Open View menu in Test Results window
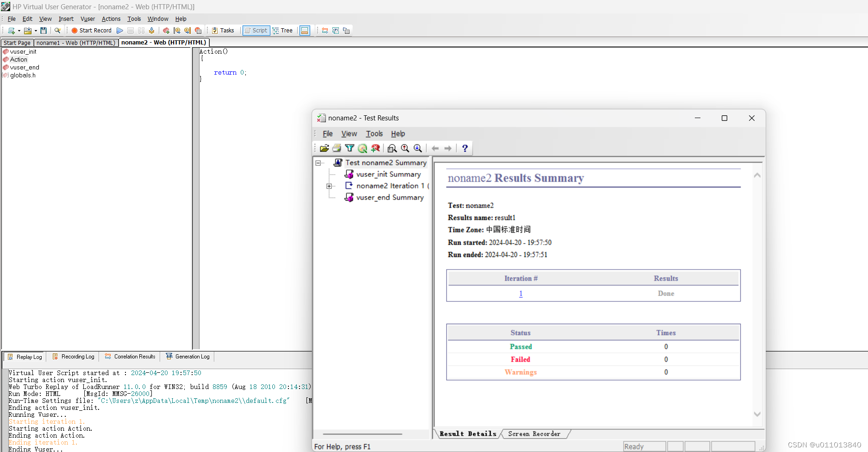The width and height of the screenshot is (868, 452). coord(349,134)
